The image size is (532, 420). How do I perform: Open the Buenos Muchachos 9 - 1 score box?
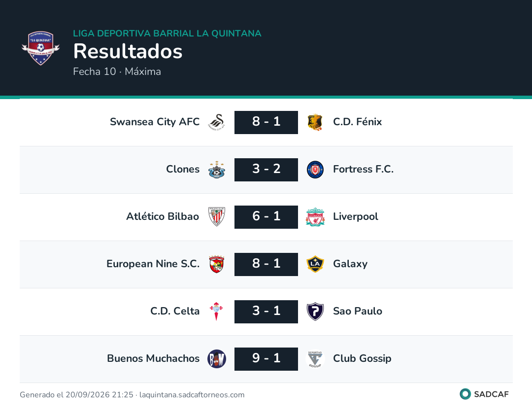[266, 359]
